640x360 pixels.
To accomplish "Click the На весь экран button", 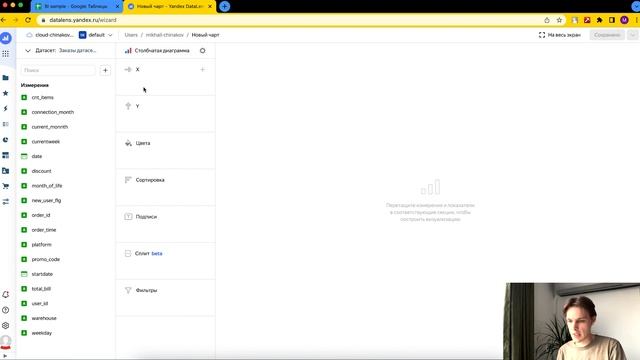I will click(x=560, y=35).
